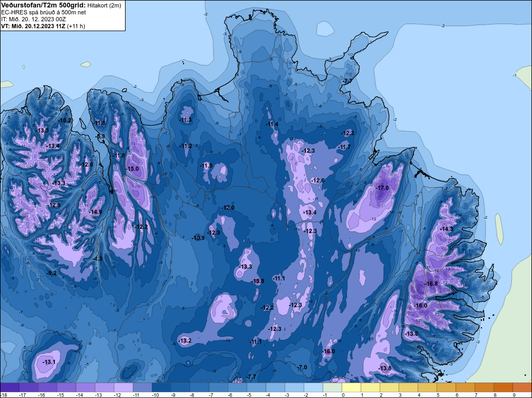Click the legend swatch labeled -12
532x398 pixels.
[x=123, y=387]
